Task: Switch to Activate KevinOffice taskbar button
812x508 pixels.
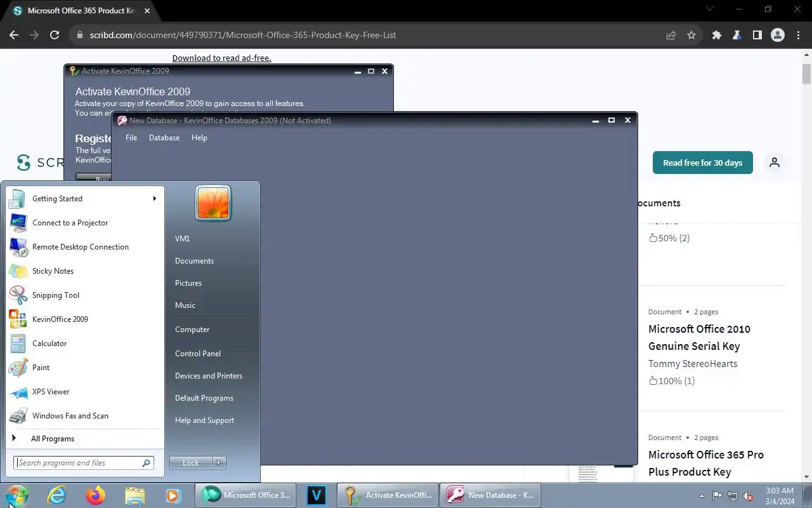Action: click(x=387, y=495)
